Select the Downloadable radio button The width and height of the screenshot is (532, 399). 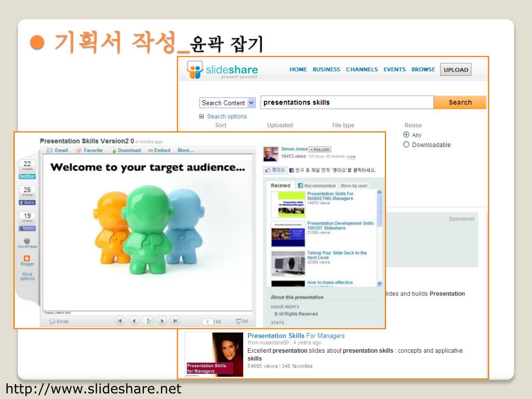406,144
